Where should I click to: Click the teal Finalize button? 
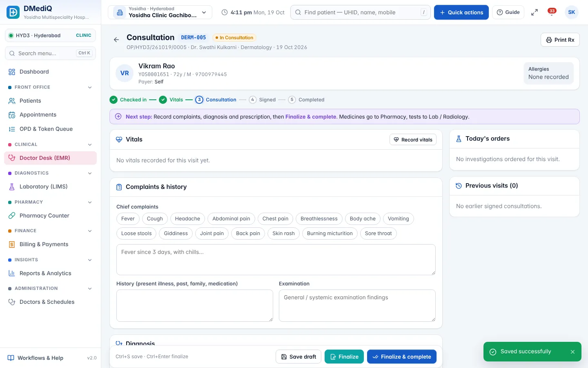[344, 357]
